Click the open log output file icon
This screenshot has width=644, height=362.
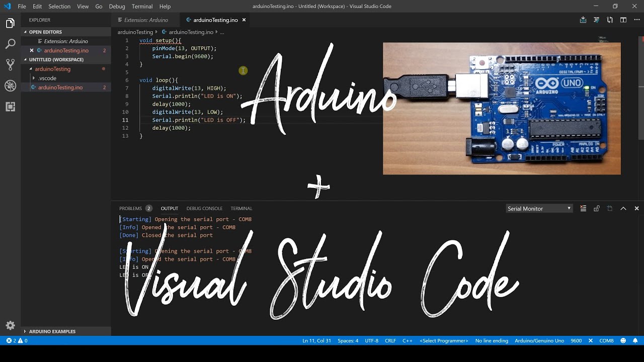tap(610, 208)
